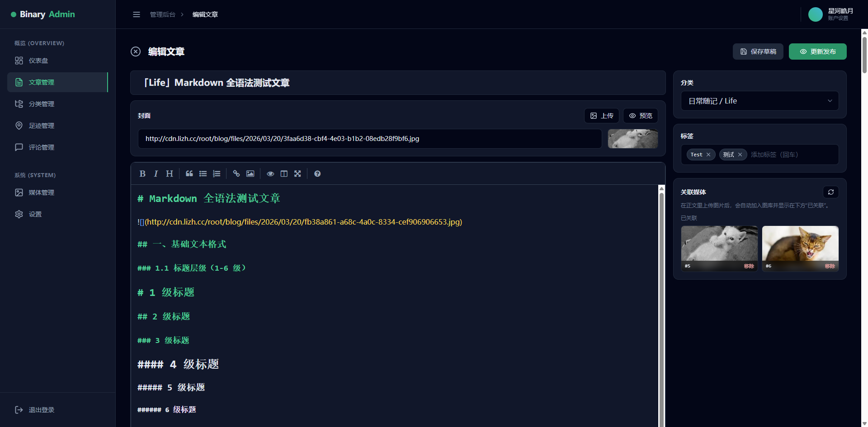Click the '# 1 级标题' editor line

click(x=166, y=292)
